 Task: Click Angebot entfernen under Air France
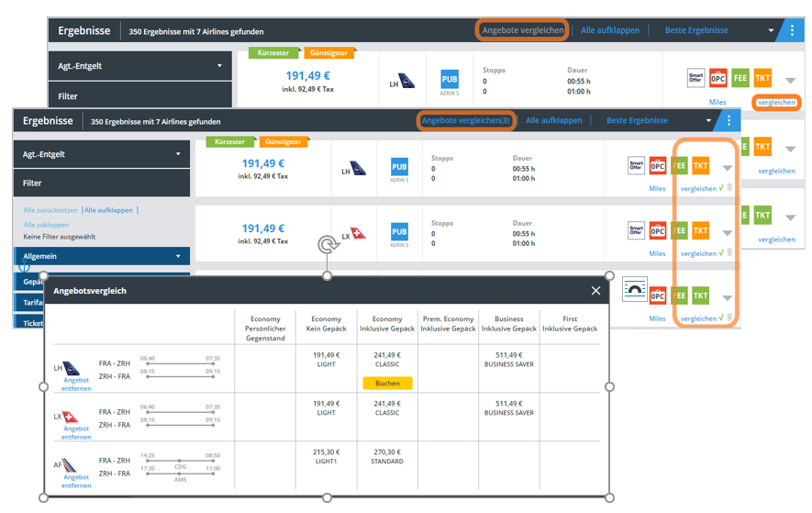pyautogui.click(x=76, y=481)
